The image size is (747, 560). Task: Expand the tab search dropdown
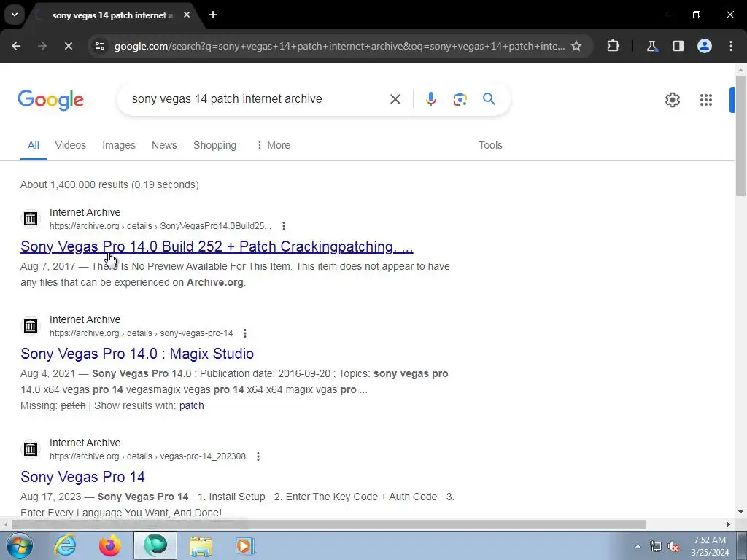[x=15, y=15]
